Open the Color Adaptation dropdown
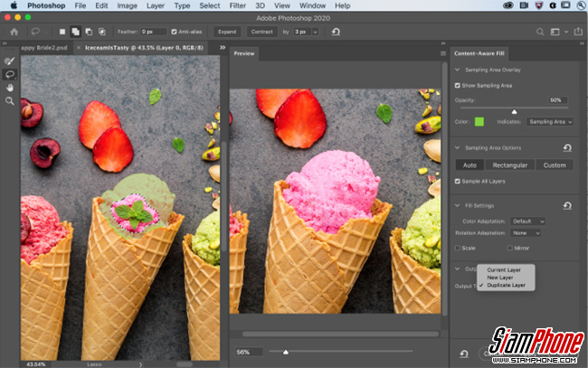Viewport: 588px width, 368px height. [x=527, y=222]
